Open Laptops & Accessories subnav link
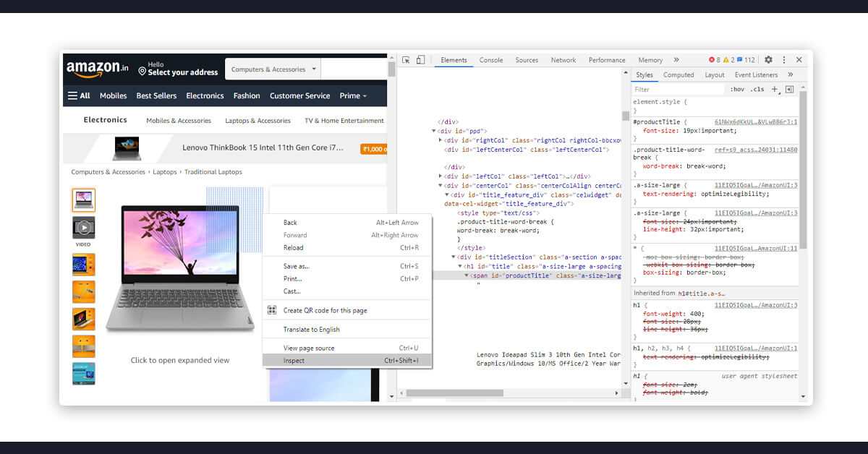The height and width of the screenshot is (454, 868). 258,121
